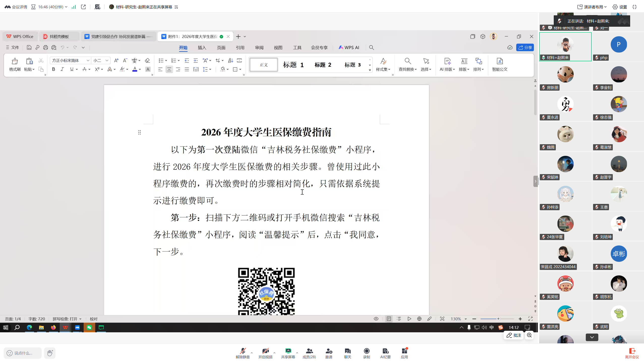Toggle bold formatting with the B button
Viewport: 644px width, 361px height.
[x=53, y=69]
